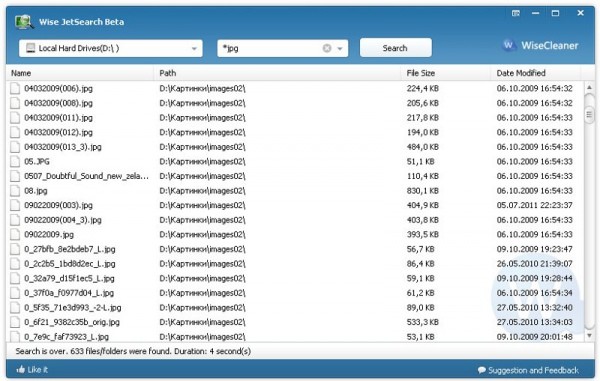The width and height of the screenshot is (600, 381).
Task: Clear the search text with X icon
Action: tap(327, 48)
